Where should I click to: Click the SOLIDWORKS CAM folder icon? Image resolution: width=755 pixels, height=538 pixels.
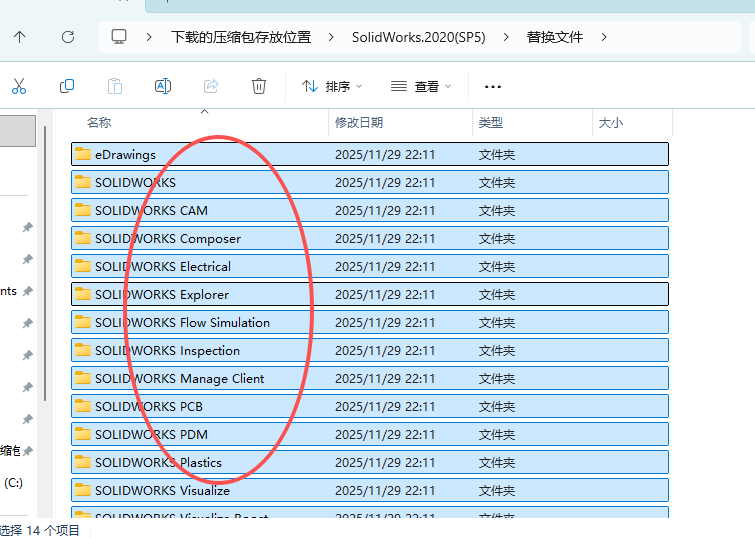83,210
